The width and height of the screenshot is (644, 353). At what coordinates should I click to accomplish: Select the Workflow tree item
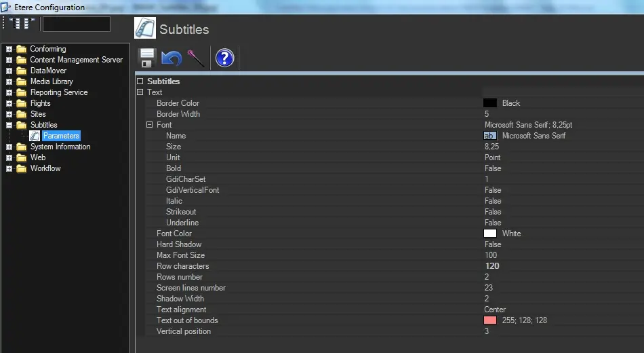[x=45, y=168]
